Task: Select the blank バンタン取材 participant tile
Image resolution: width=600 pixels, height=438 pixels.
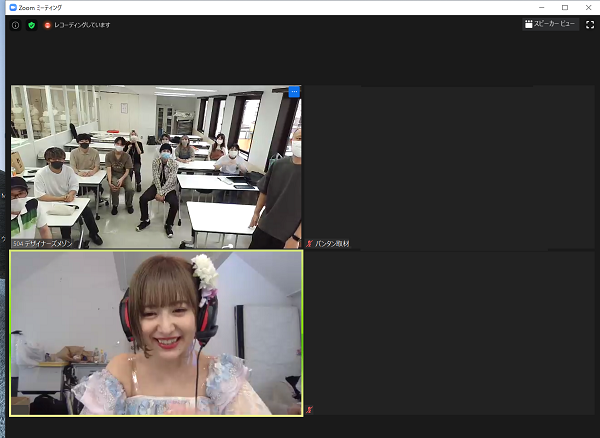Action: (x=448, y=165)
